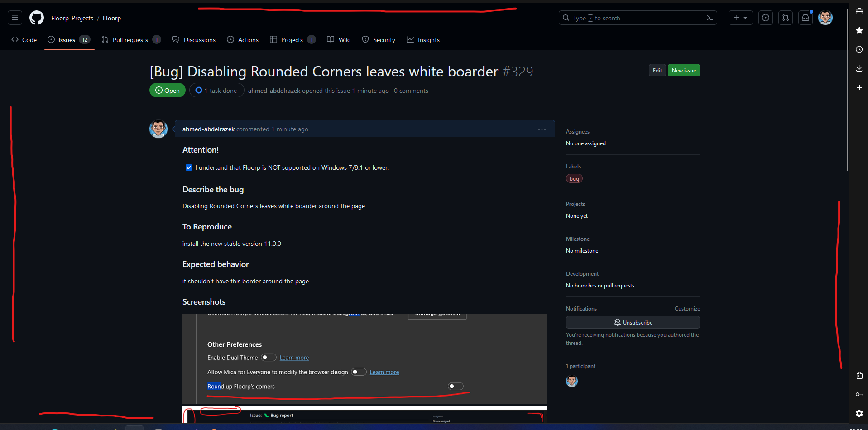Viewport: 868px width, 430px height.
Task: Check the Windows 7/8.1 acknowledgment checkbox
Action: coord(188,167)
